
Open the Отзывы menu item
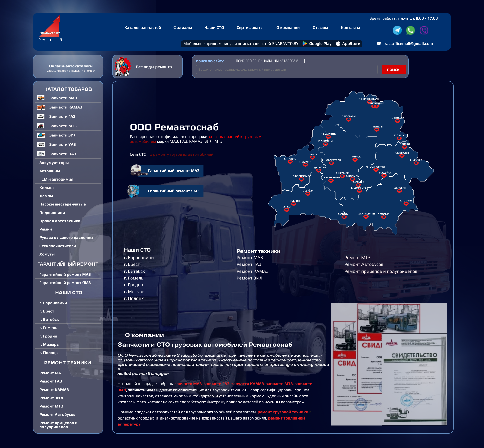320,28
